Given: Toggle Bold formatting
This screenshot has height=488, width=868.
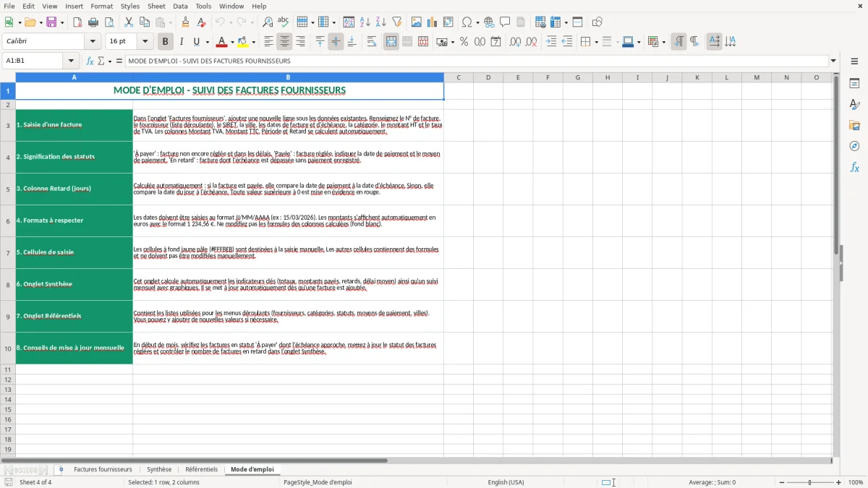Looking at the screenshot, I should [x=165, y=42].
